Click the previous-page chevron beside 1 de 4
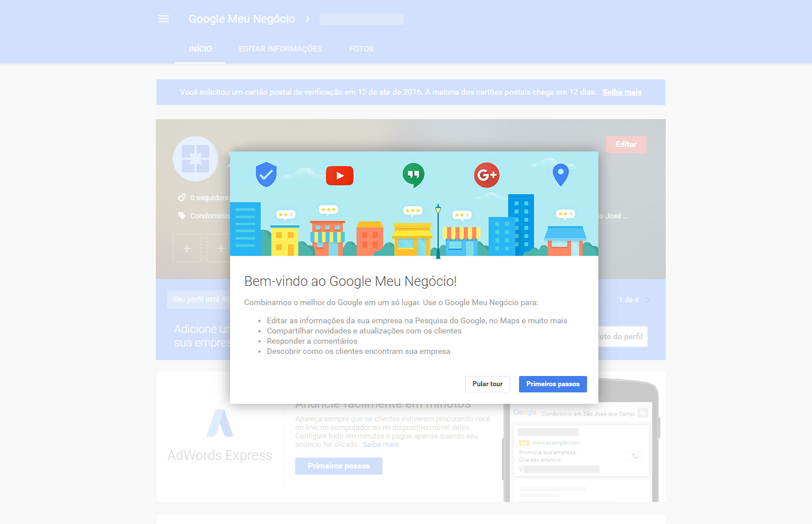812x524 pixels. click(x=610, y=299)
